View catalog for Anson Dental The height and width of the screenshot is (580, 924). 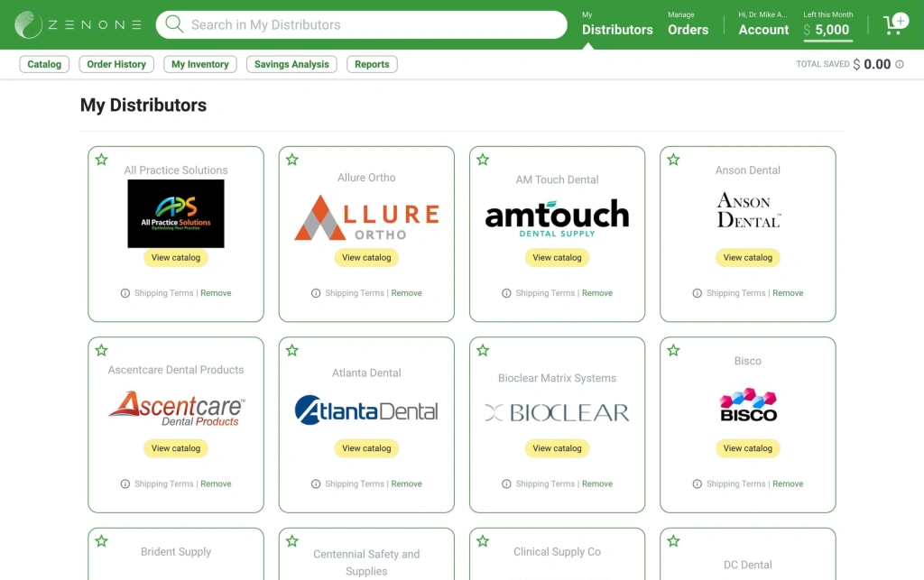[748, 258]
